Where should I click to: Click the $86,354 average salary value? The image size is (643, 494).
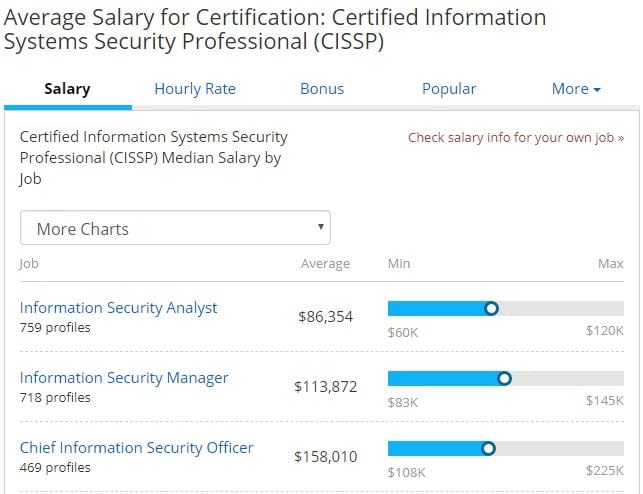[326, 316]
